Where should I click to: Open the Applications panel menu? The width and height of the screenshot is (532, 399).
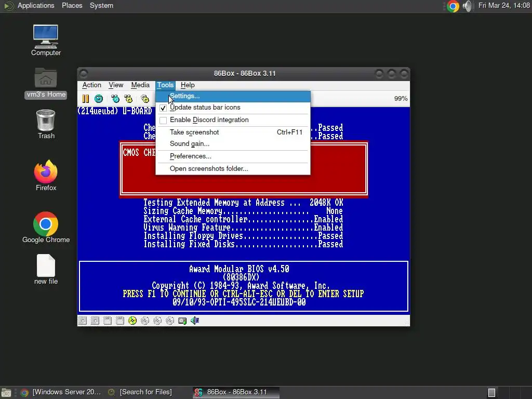click(36, 6)
